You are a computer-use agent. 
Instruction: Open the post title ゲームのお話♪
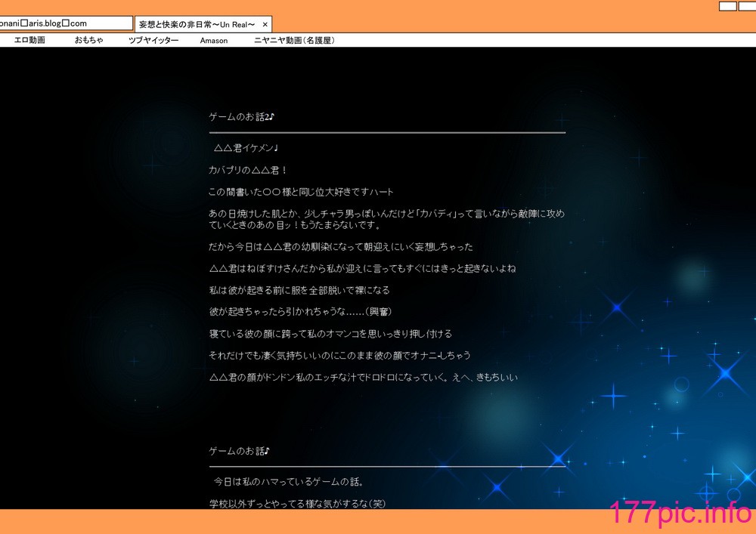(239, 451)
